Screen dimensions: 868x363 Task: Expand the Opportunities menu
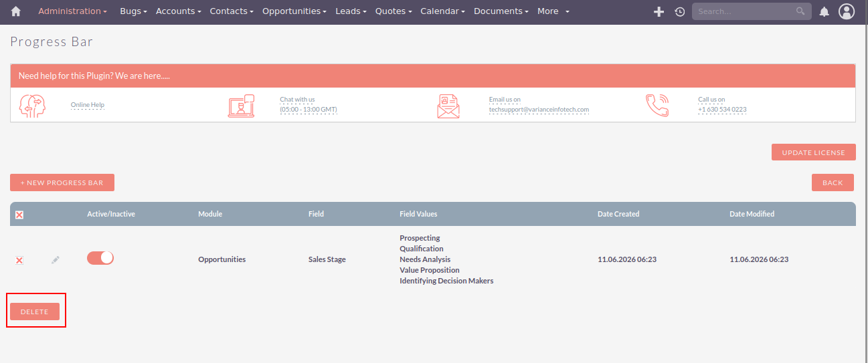[x=294, y=11]
